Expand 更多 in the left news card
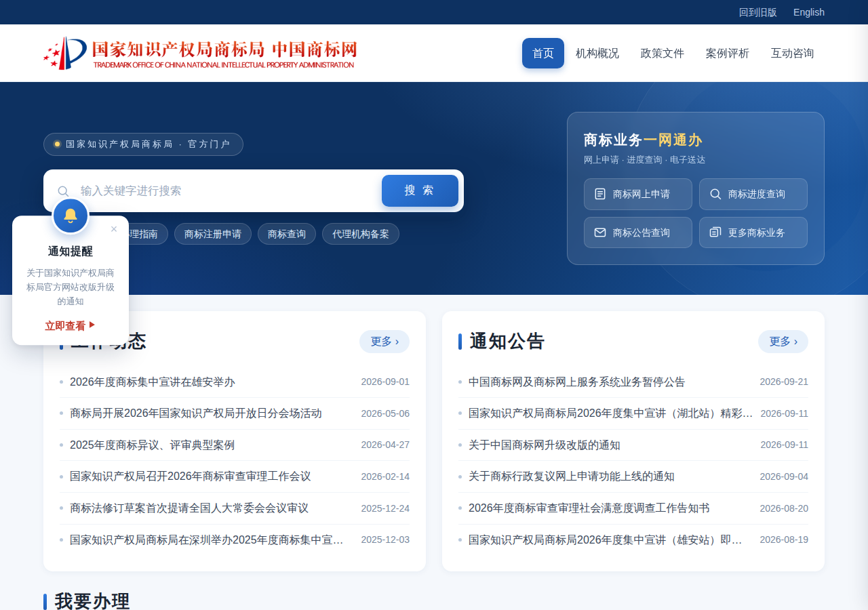 (384, 342)
